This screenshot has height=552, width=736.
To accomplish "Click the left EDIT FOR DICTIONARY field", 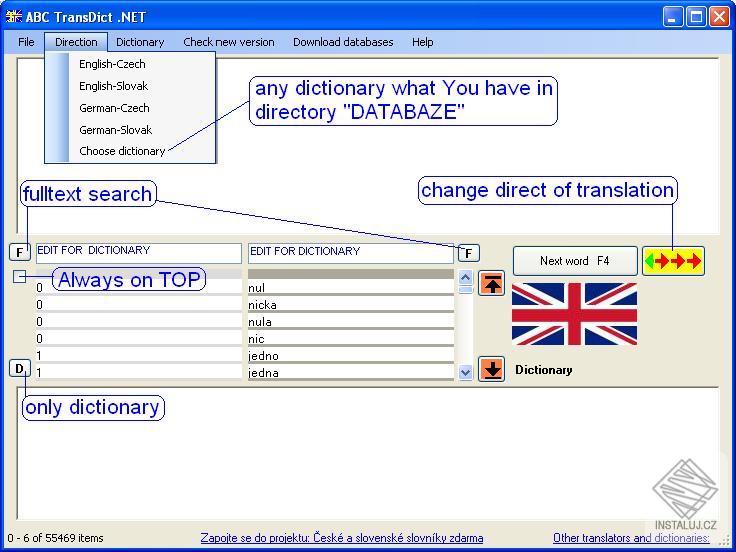I will point(138,253).
